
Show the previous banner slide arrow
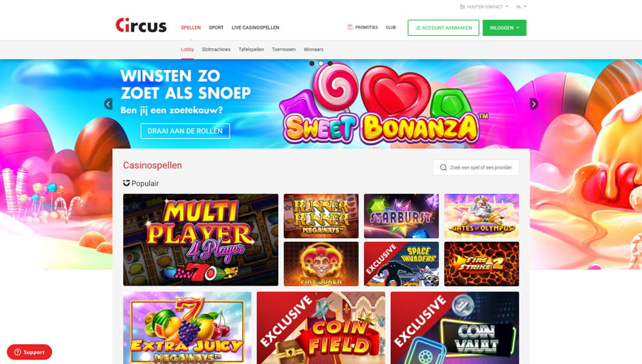[x=108, y=104]
